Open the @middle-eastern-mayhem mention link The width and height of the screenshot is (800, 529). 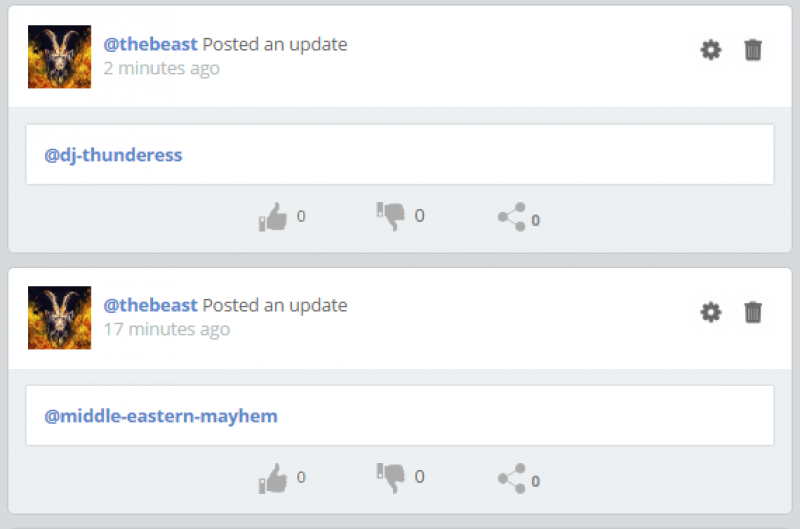tap(161, 416)
